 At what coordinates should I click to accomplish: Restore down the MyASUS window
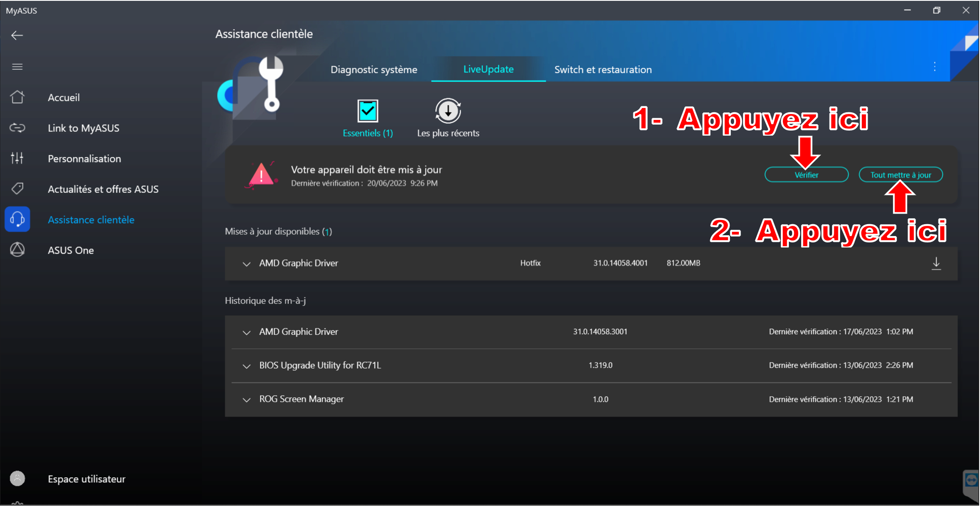pos(937,10)
